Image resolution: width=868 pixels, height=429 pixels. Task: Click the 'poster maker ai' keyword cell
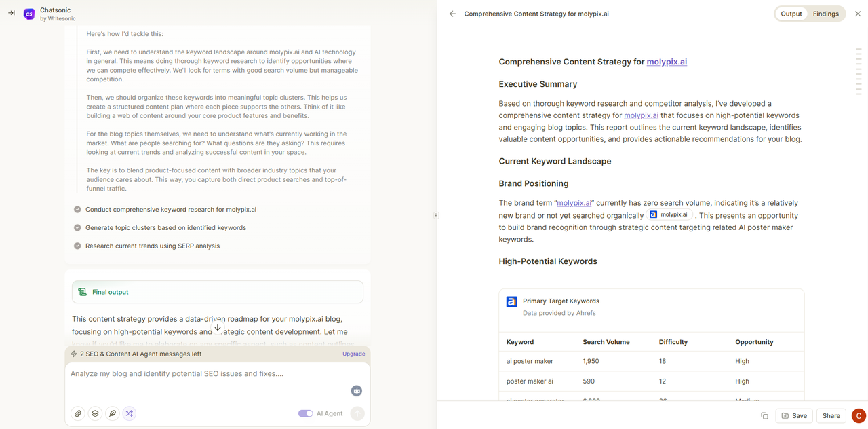tap(530, 381)
